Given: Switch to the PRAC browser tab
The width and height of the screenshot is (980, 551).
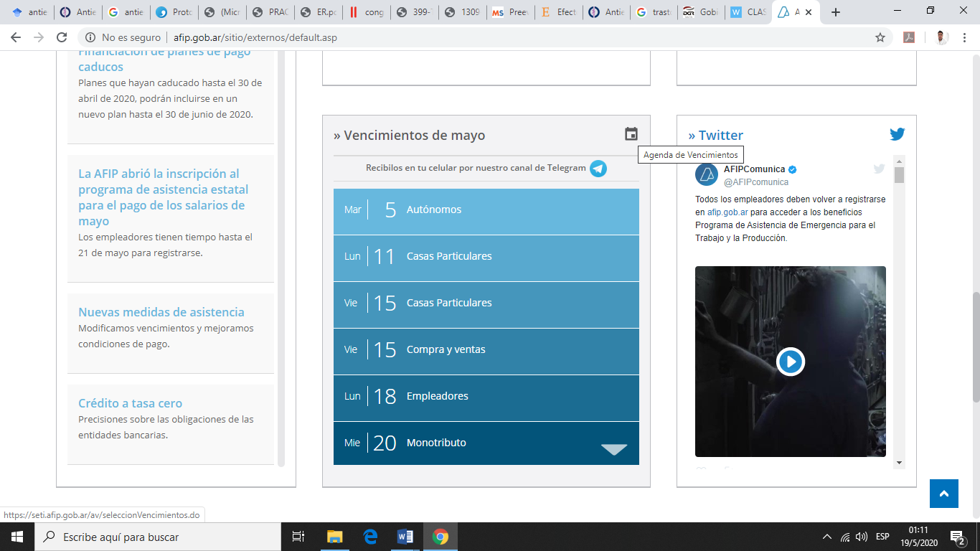Looking at the screenshot, I should [270, 12].
